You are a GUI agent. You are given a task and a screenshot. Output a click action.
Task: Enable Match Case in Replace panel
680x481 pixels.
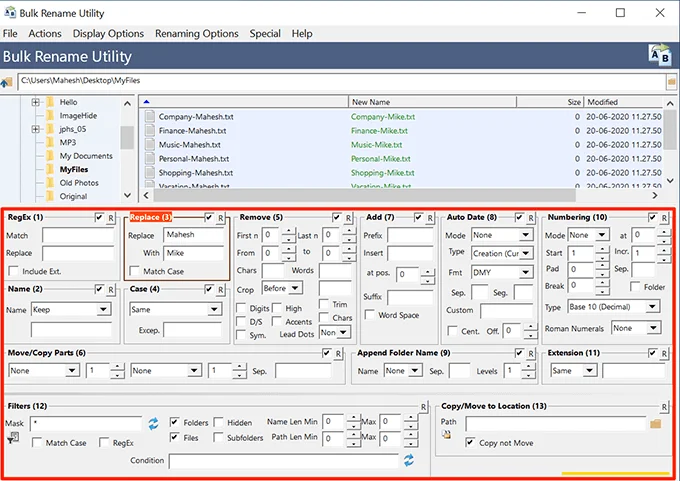pyautogui.click(x=136, y=271)
